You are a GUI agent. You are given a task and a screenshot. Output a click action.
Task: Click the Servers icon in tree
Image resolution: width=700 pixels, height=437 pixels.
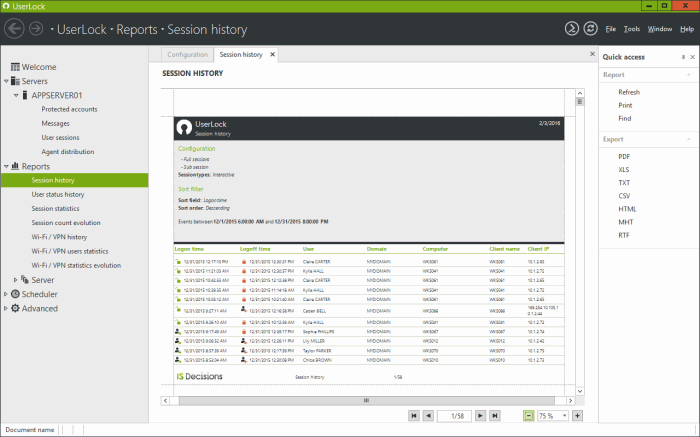pos(15,81)
